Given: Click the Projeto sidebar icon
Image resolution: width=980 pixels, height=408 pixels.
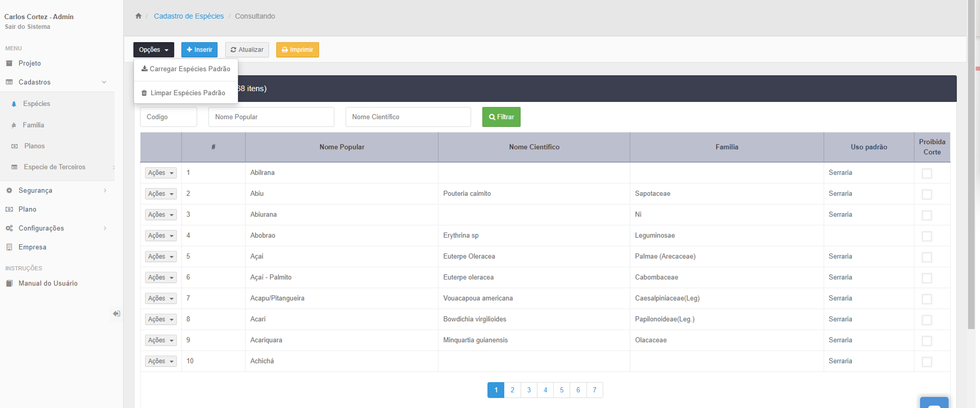Looking at the screenshot, I should 9,63.
